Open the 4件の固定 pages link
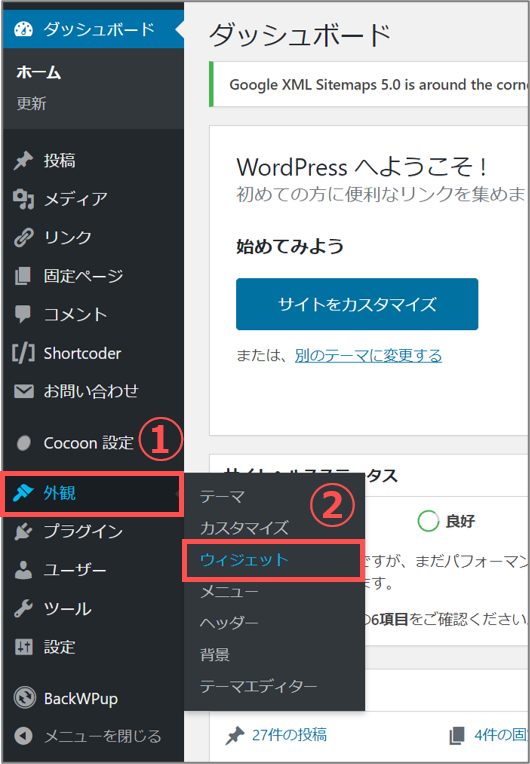Image resolution: width=530 pixels, height=764 pixels. 502,735
